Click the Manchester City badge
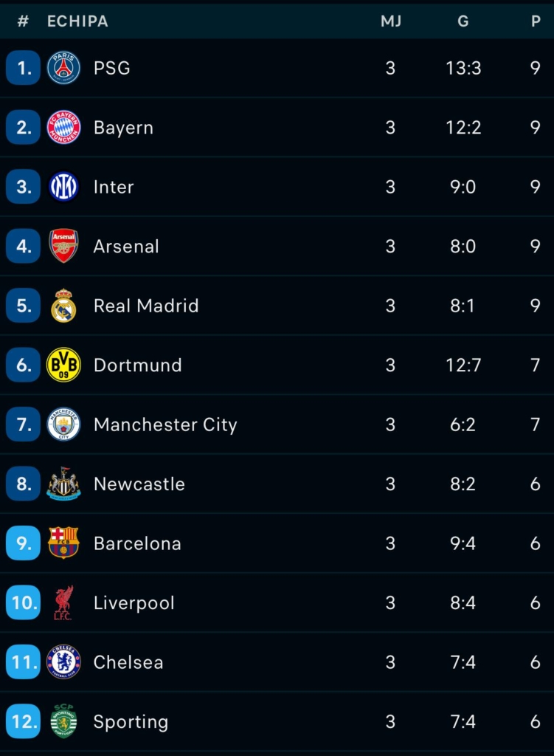The image size is (554, 756). (63, 425)
